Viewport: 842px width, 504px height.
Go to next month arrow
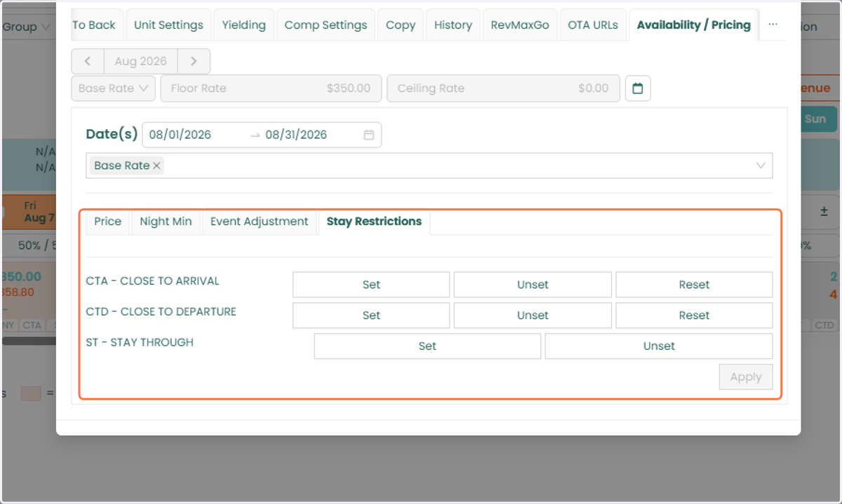[194, 61]
